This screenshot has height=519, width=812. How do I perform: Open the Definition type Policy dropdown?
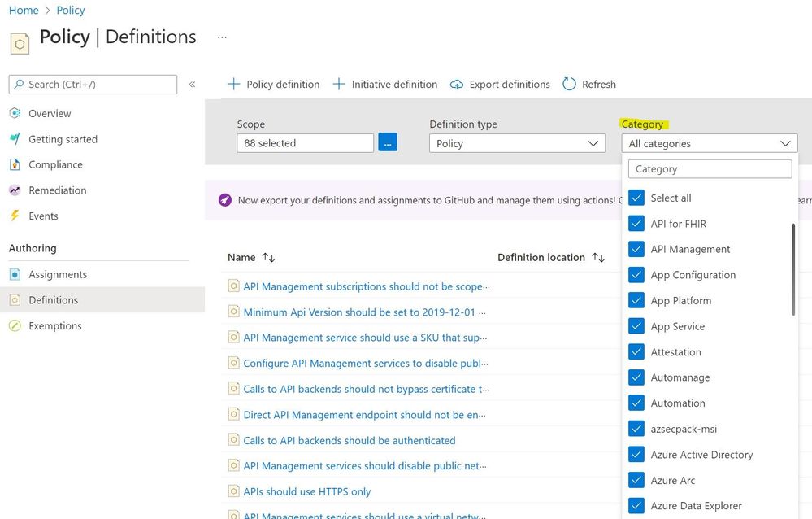[517, 143]
